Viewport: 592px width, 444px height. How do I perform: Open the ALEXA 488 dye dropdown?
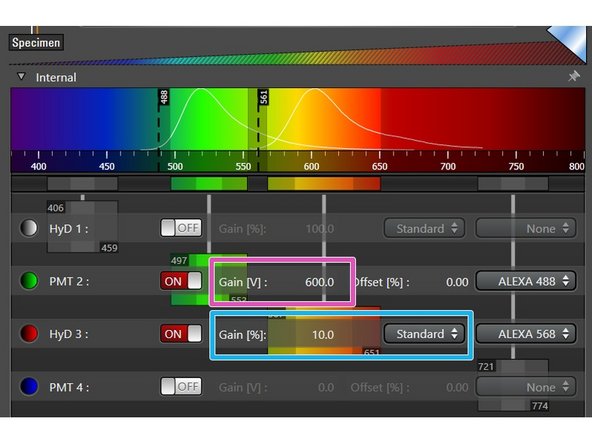point(526,281)
